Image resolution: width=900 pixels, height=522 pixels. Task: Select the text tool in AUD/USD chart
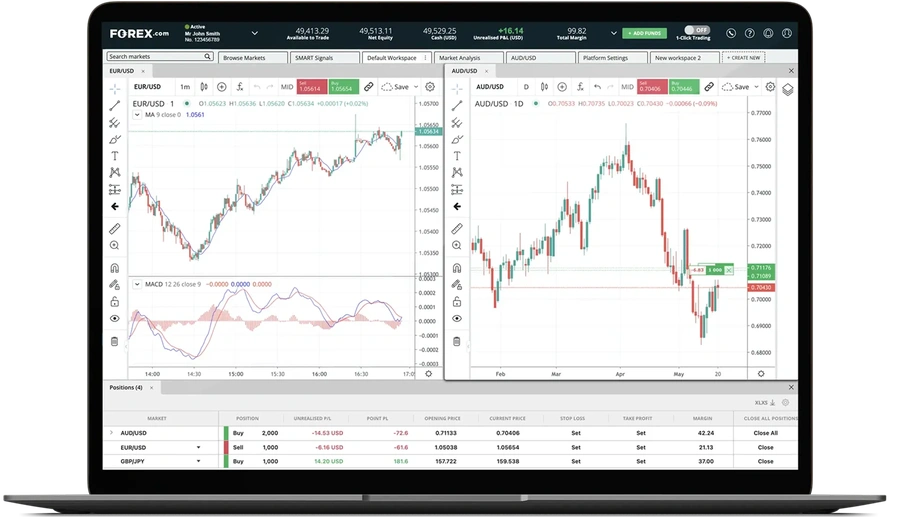457,156
